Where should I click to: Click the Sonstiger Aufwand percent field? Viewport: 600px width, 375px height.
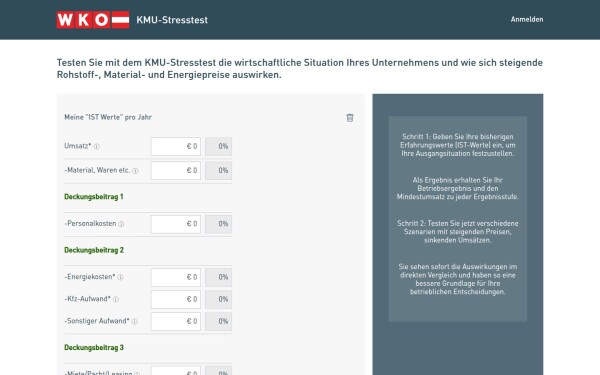[218, 321]
